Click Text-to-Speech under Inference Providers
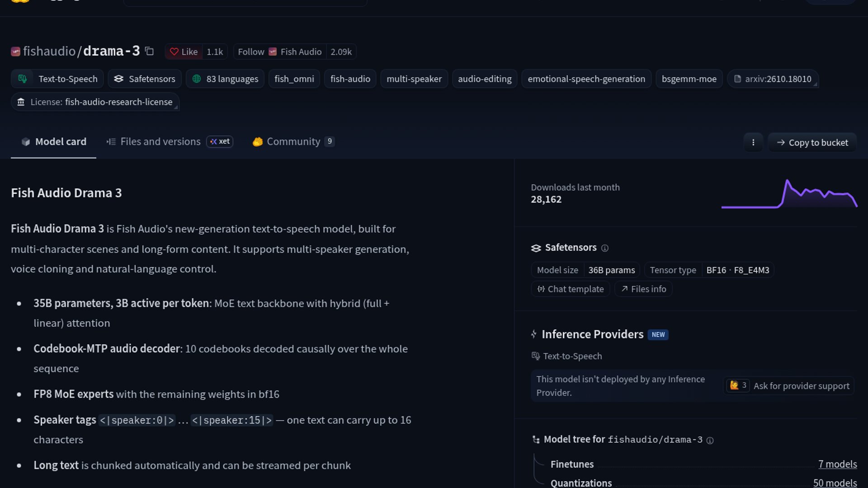This screenshot has width=868, height=488. tap(567, 356)
